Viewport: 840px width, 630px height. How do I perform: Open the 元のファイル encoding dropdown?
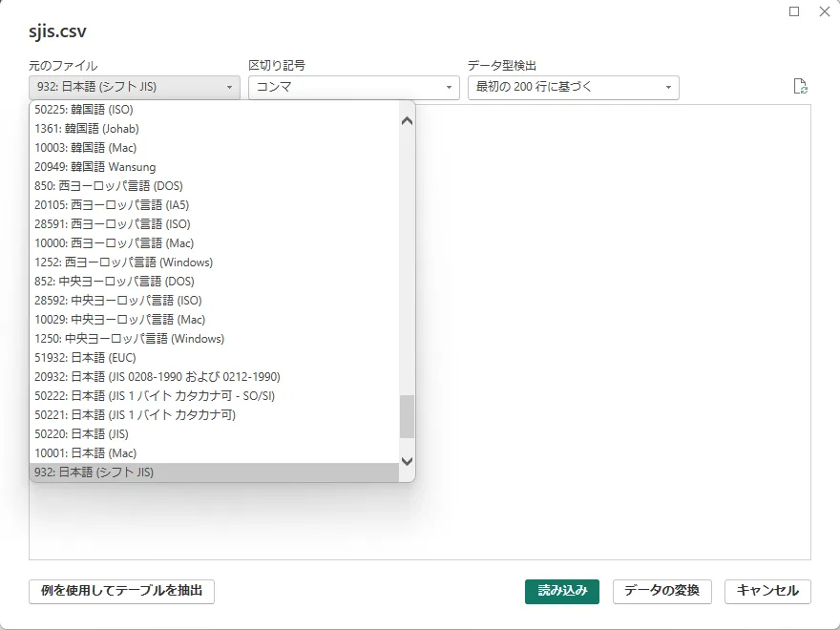(135, 87)
